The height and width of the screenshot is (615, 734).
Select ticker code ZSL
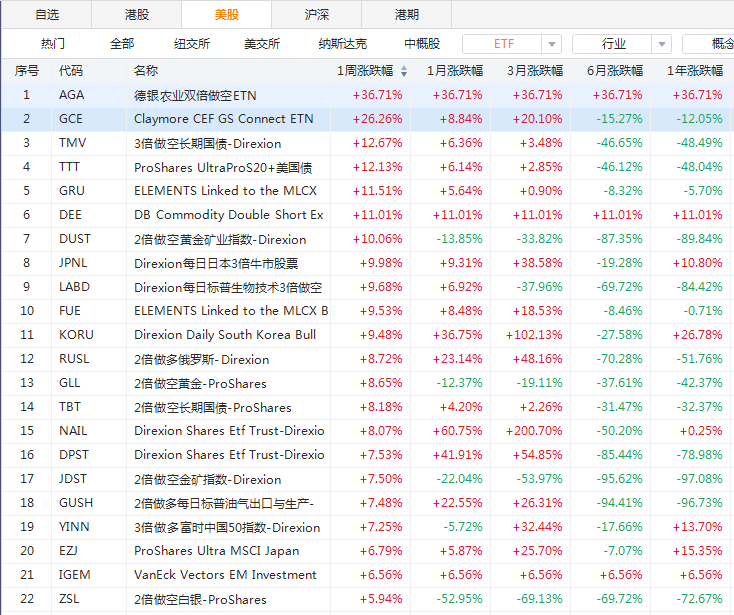click(69, 599)
